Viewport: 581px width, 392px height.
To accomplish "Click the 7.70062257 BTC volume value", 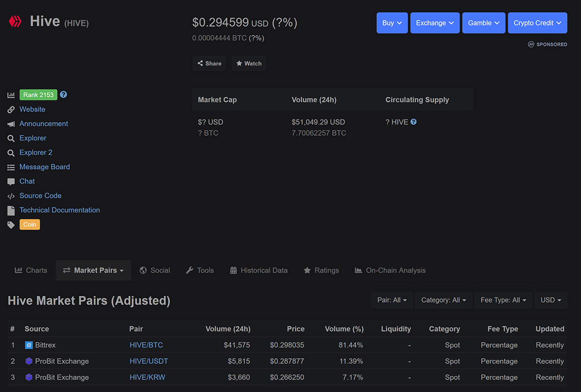I will (x=318, y=133).
